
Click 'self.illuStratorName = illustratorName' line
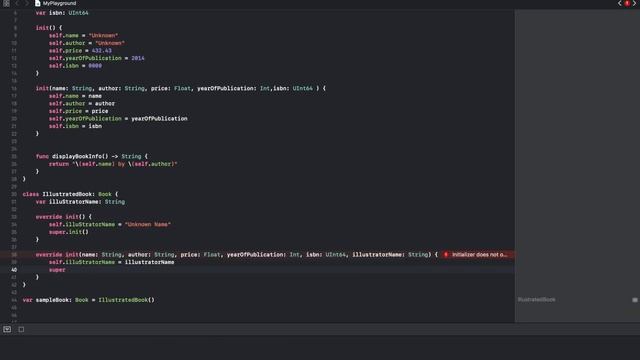tap(112, 262)
